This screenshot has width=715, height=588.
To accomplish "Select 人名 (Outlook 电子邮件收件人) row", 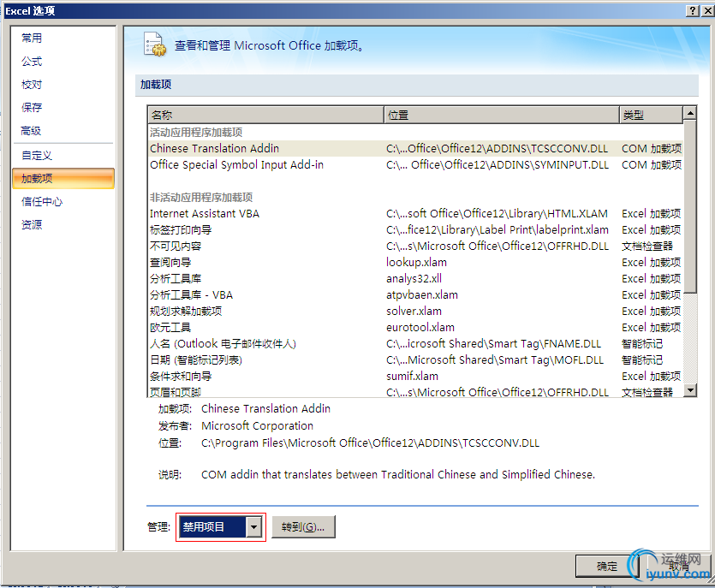I will 415,344.
